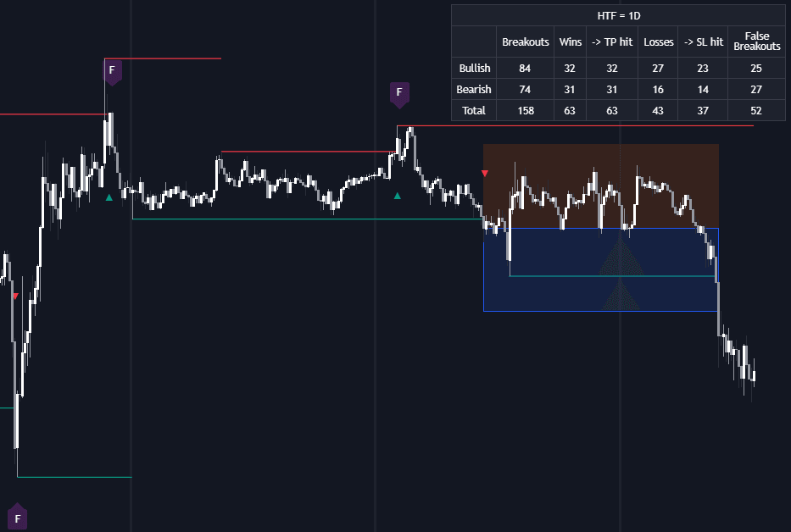
Task: Click the Bullish Losses value 27
Action: (658, 68)
